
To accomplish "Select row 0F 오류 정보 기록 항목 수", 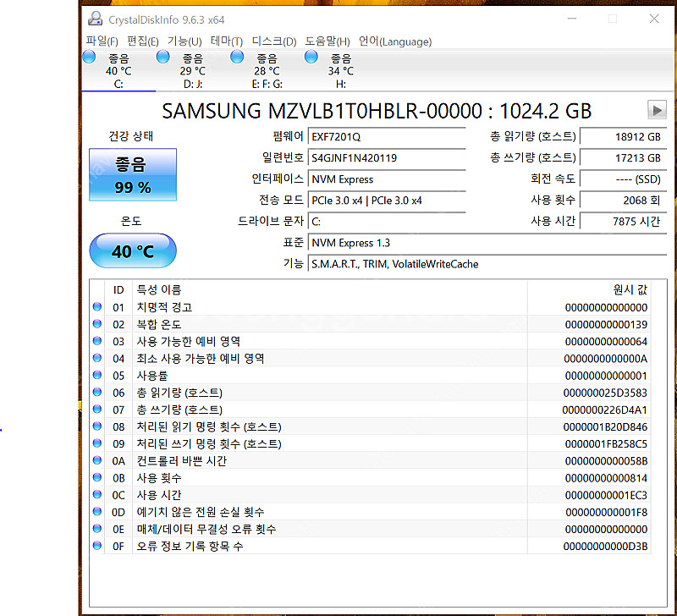I will tap(370, 546).
